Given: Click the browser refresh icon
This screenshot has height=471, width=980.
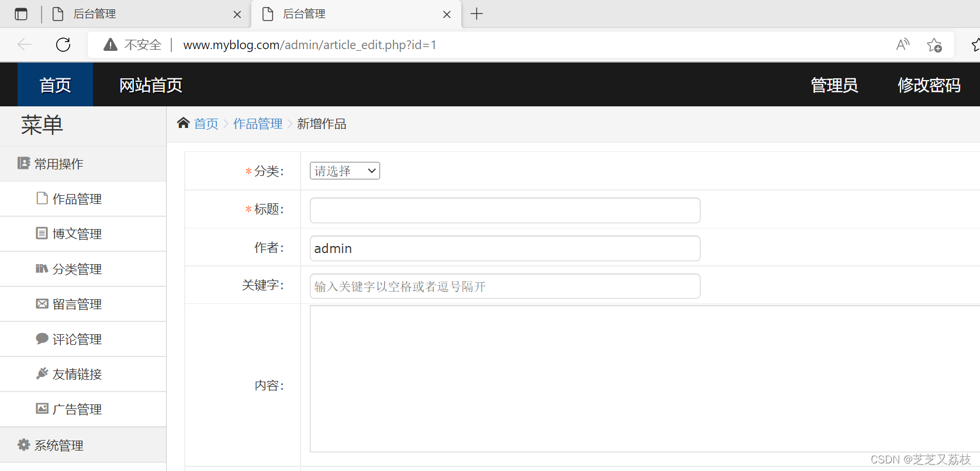Looking at the screenshot, I should pos(63,44).
